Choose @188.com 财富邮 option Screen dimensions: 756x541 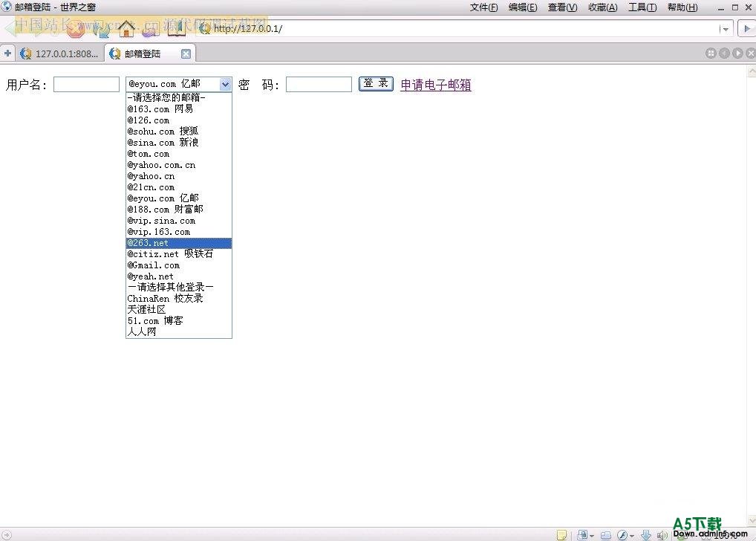179,209
